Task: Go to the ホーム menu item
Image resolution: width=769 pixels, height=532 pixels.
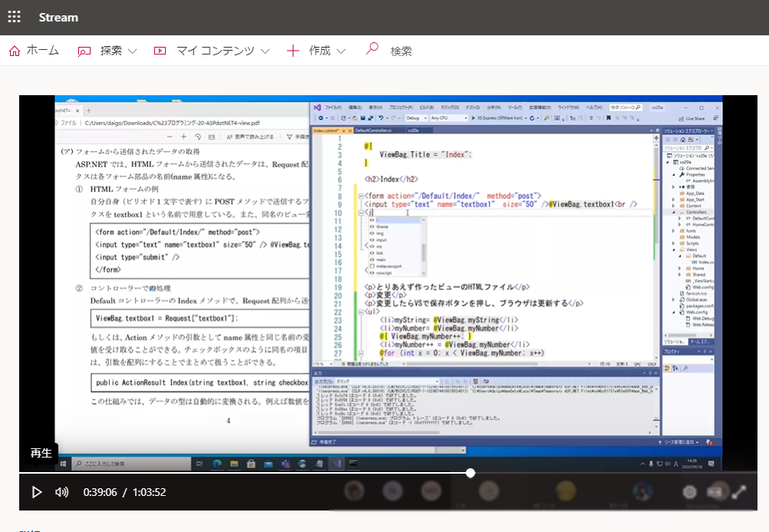Action: click(42, 51)
